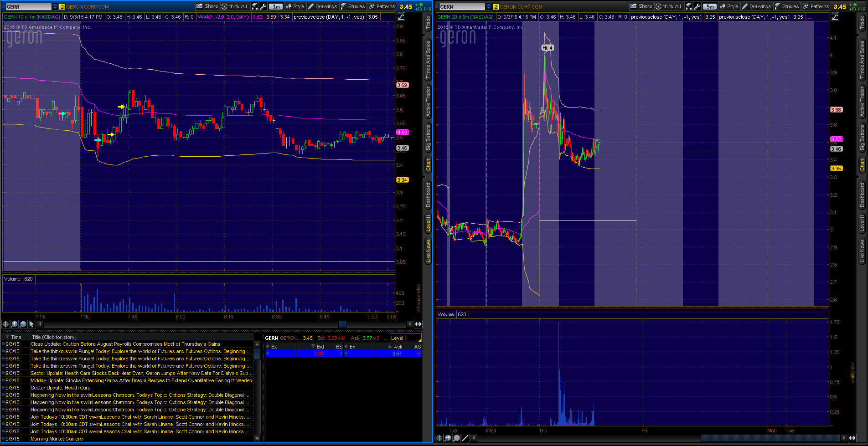This screenshot has width=868, height=446.
Task: Zoom in on the left chart
Action: pyautogui.click(x=14, y=324)
